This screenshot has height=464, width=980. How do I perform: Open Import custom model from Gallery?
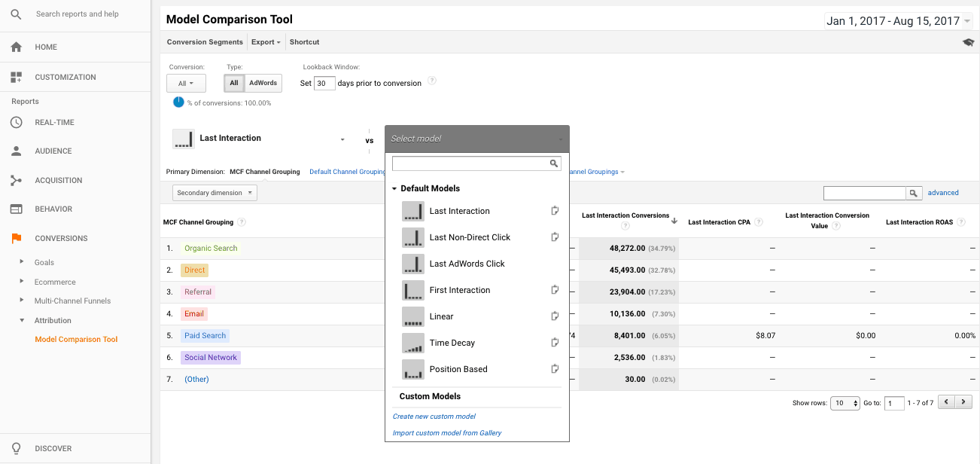[446, 432]
